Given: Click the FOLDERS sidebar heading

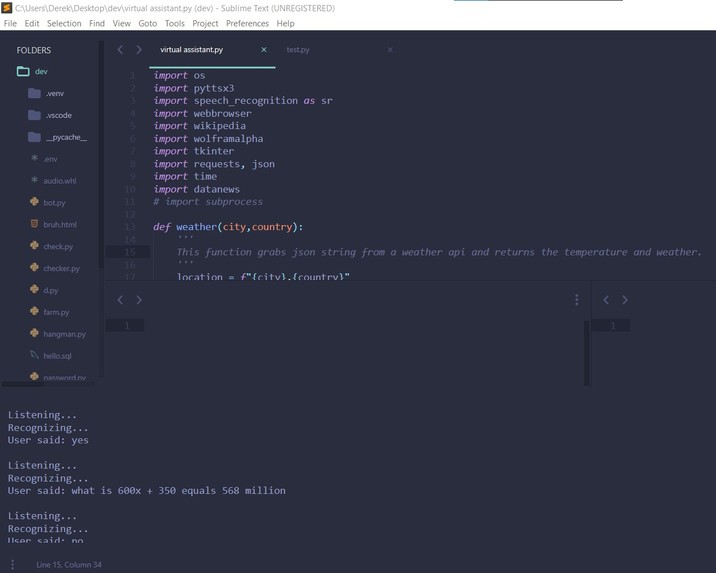Looking at the screenshot, I should click(34, 50).
